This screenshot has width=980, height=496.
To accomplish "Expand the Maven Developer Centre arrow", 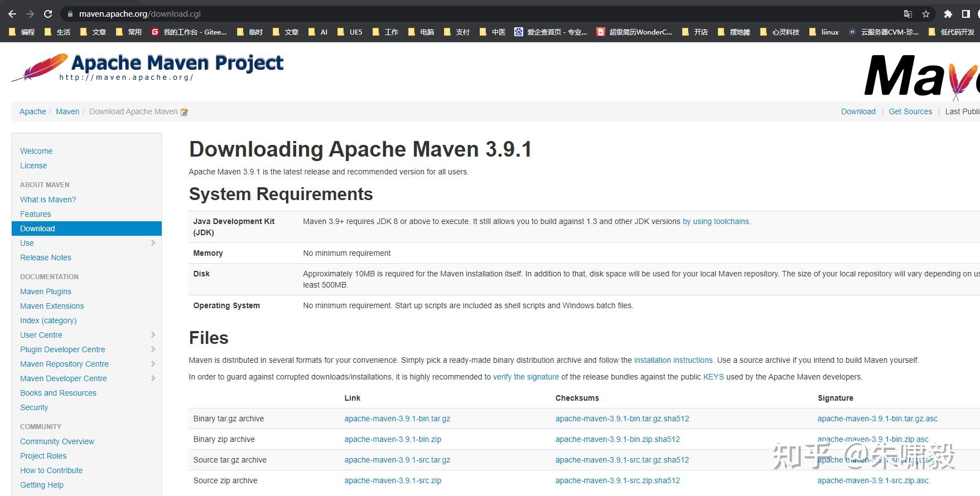I will click(153, 378).
